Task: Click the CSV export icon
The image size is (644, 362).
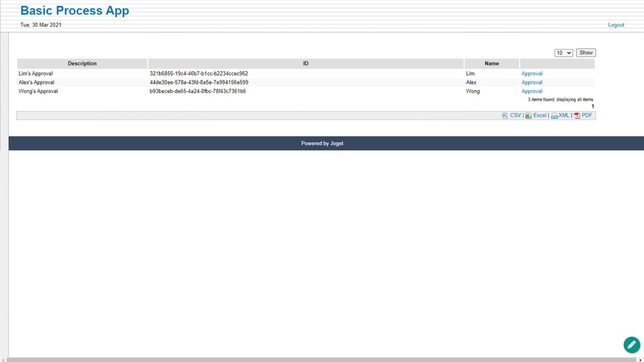Action: (x=505, y=116)
